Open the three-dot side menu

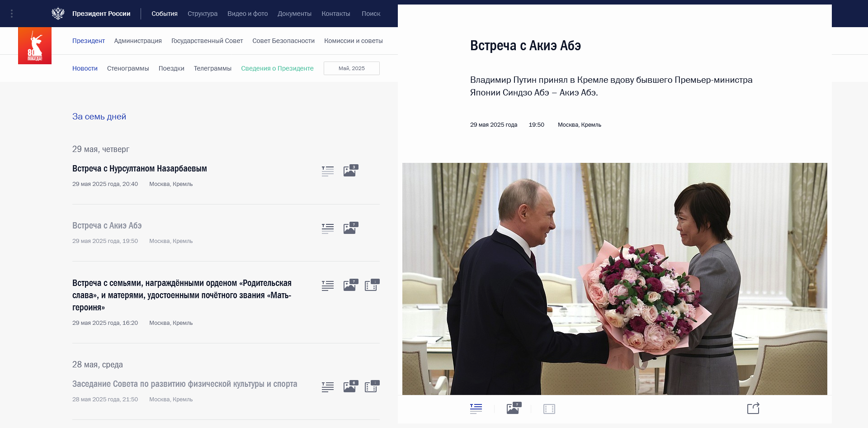click(x=12, y=14)
